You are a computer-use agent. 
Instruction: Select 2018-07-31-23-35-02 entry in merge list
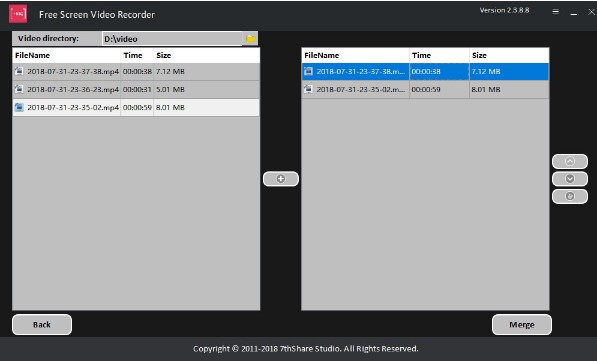[x=425, y=89]
